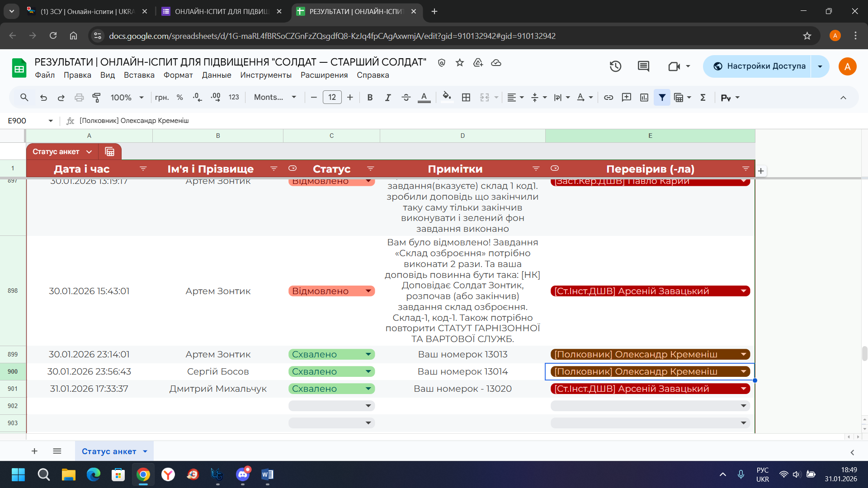This screenshot has height=488, width=868.
Task: Open the fill color bucket
Action: (447, 97)
